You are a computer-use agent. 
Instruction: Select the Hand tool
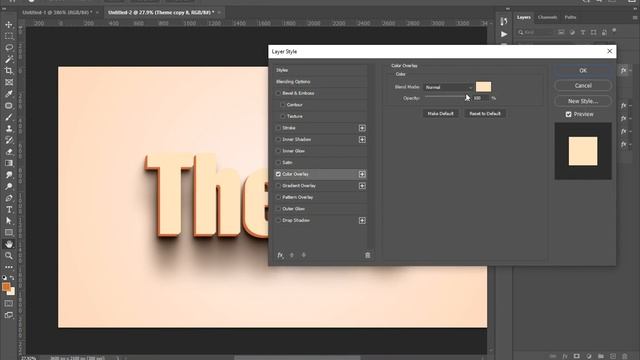9,244
